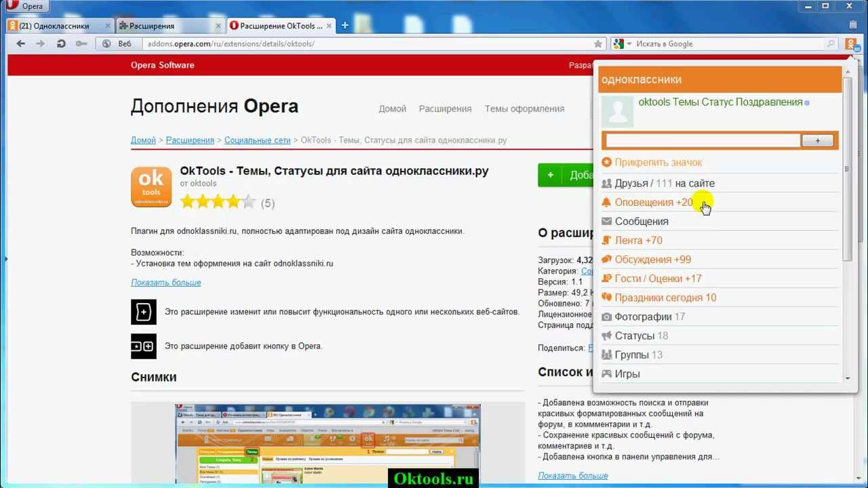Screen dimensions: 868x488
Task: Open Группы 13 in popup
Action: point(638,354)
